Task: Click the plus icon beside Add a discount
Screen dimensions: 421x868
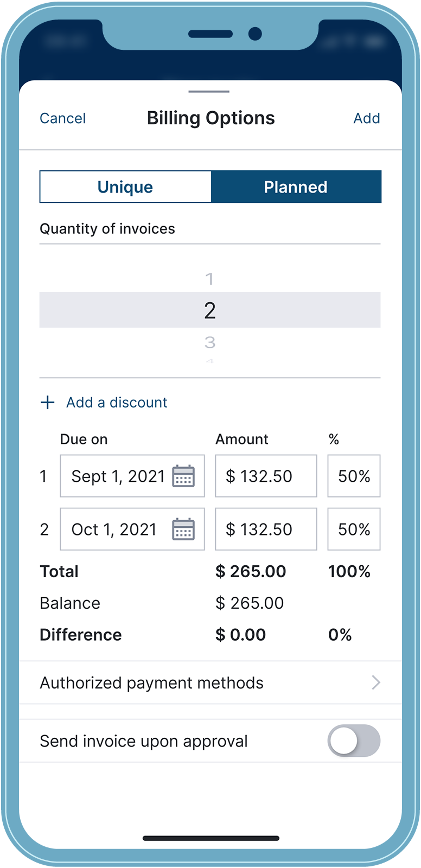Action: pos(48,403)
